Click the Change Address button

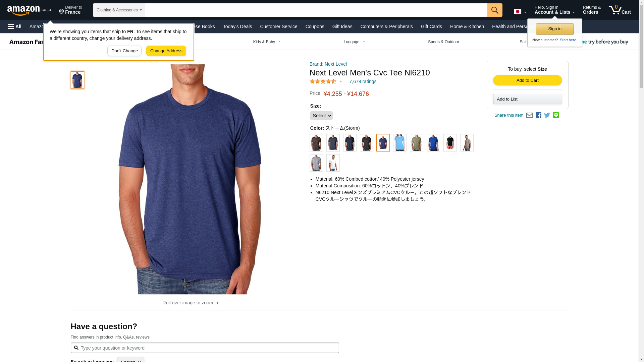[x=166, y=51]
